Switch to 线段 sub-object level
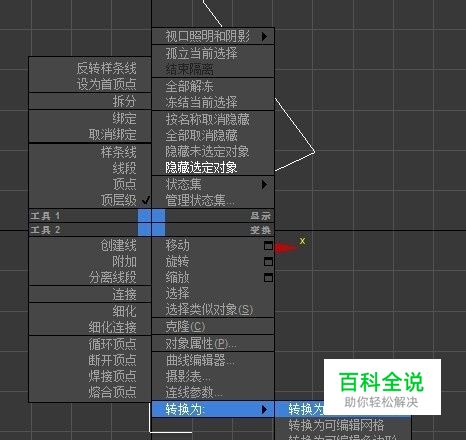This screenshot has width=466, height=440. (124, 168)
